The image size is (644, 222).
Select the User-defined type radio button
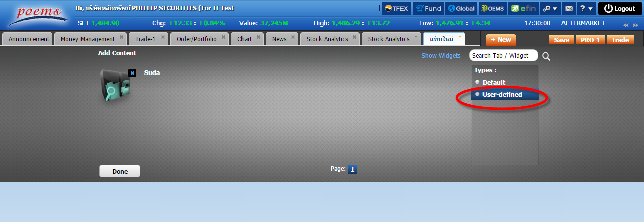477,94
